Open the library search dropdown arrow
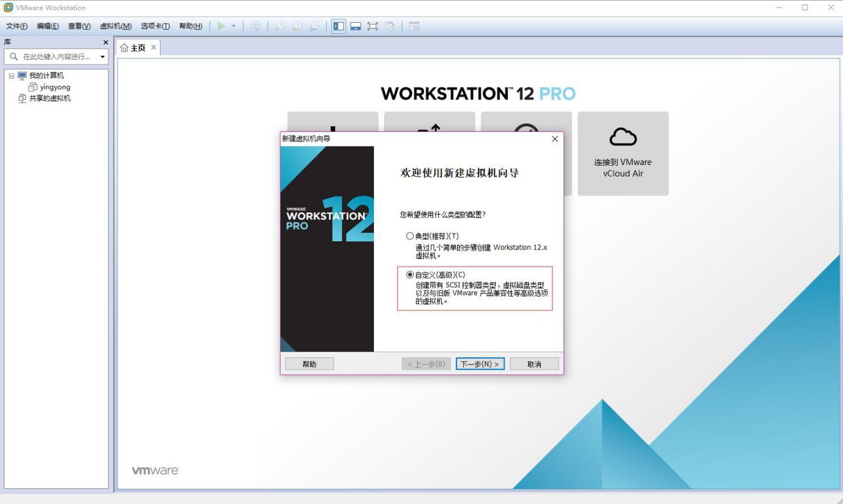843x504 pixels. coord(103,57)
